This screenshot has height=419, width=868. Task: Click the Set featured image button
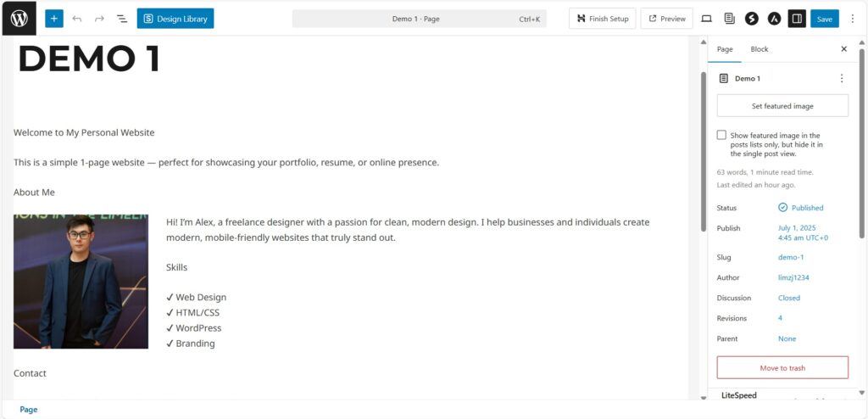pyautogui.click(x=782, y=106)
